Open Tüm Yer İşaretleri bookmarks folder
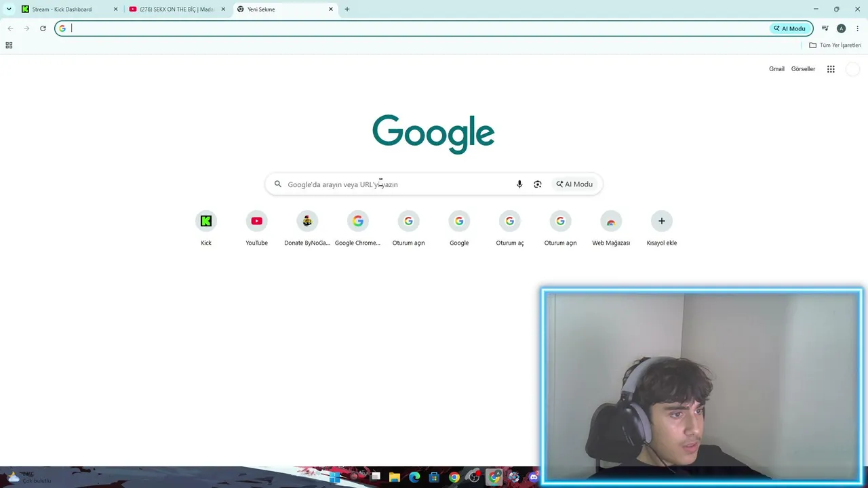 coord(835,45)
